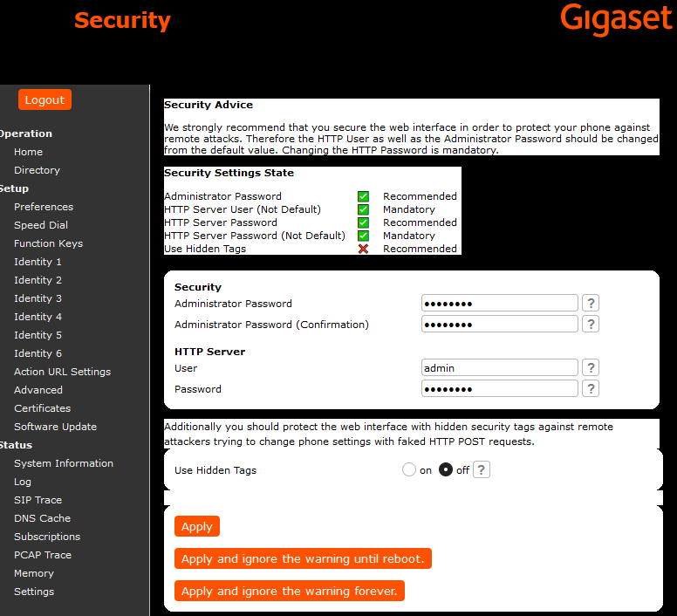
Task: Open the SIP Trace page
Action: pyautogui.click(x=38, y=500)
